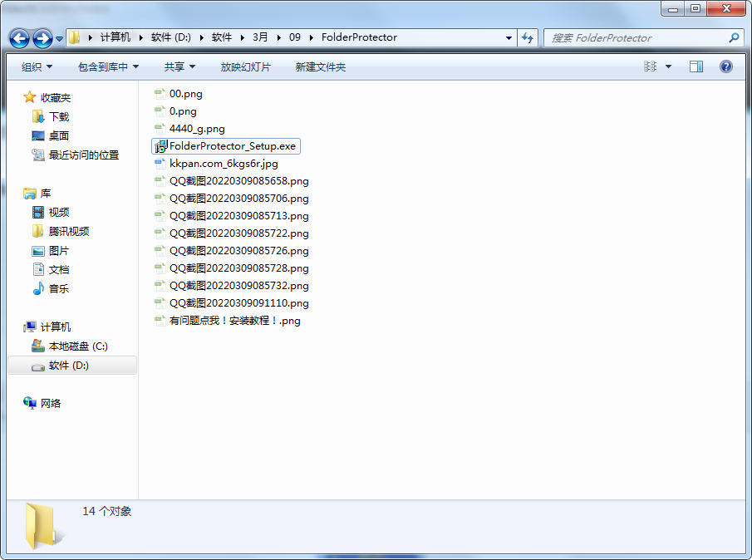Open the 组织 dropdown menu

[37, 66]
